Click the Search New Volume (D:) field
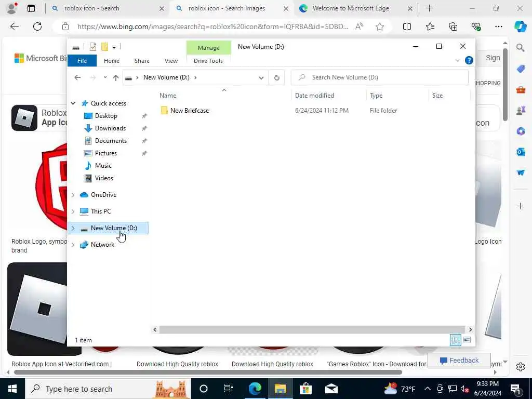Screen dimensions: 532x399 380,77
